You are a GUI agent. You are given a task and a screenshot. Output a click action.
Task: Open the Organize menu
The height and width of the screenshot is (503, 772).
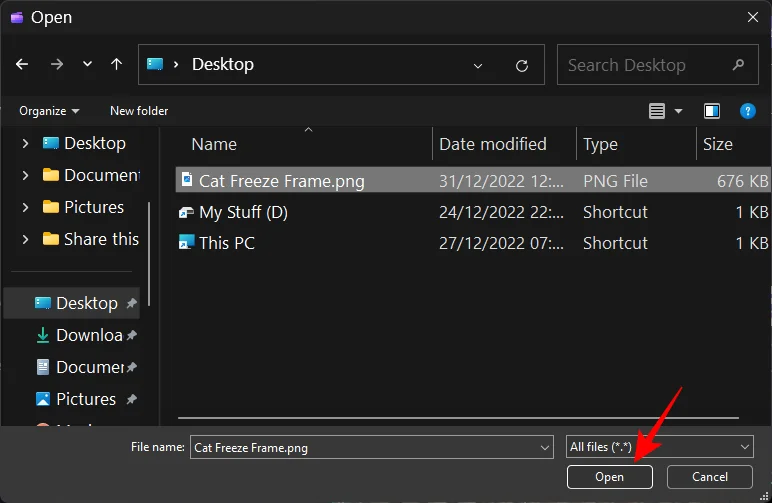coord(49,111)
